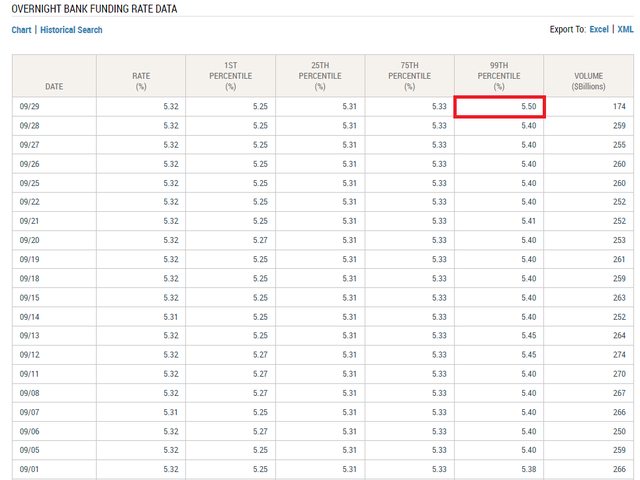Click the 1ST PERCENTILE column header
The image size is (640, 480).
pyautogui.click(x=230, y=76)
